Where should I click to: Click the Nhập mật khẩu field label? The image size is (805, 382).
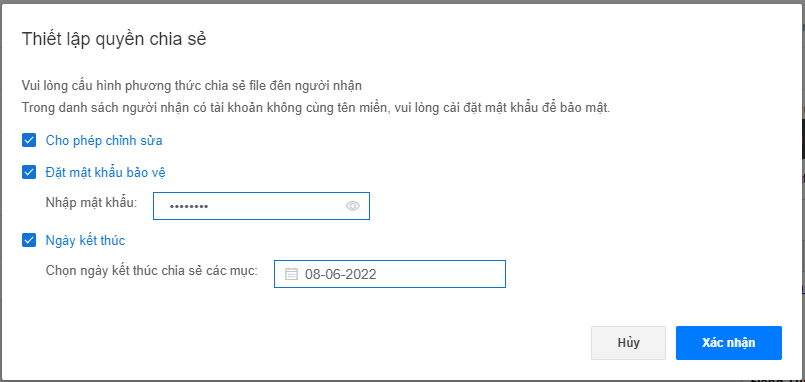91,202
